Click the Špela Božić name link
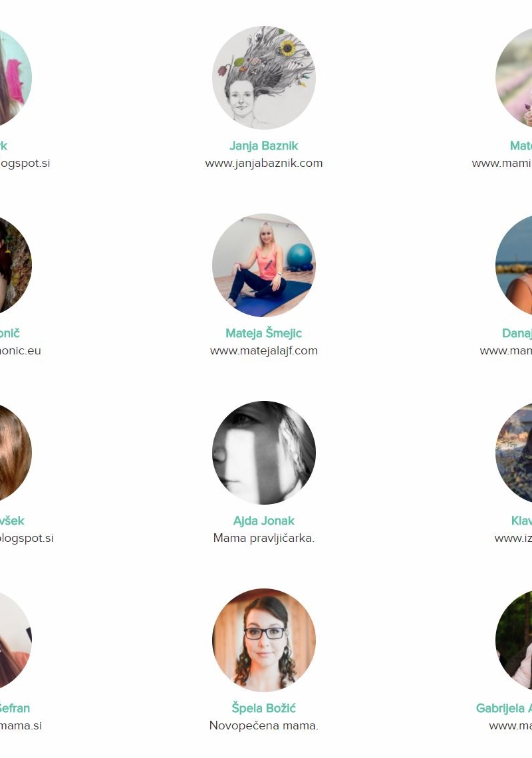This screenshot has height=758, width=532. click(x=263, y=707)
